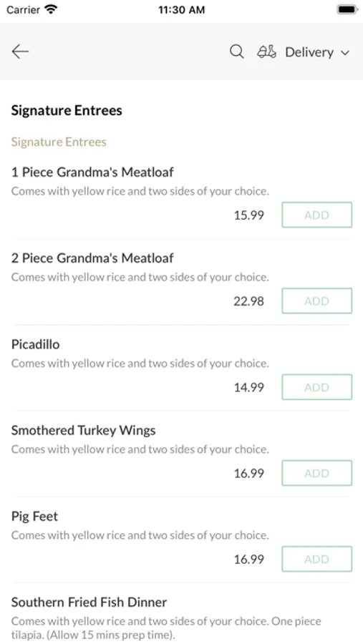The width and height of the screenshot is (363, 644).
Task: Add 1 Piece Grandma's Meatloaf
Action: (x=316, y=215)
